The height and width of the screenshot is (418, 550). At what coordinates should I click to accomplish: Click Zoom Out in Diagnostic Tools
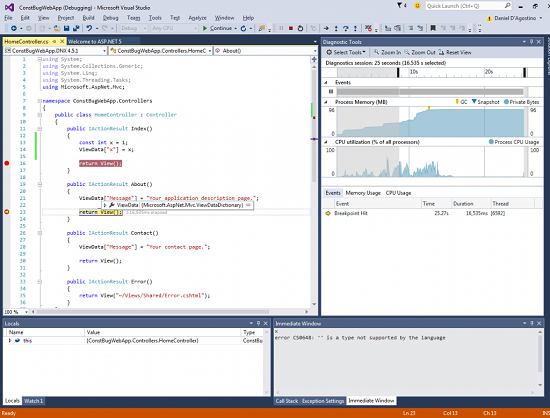tap(420, 52)
